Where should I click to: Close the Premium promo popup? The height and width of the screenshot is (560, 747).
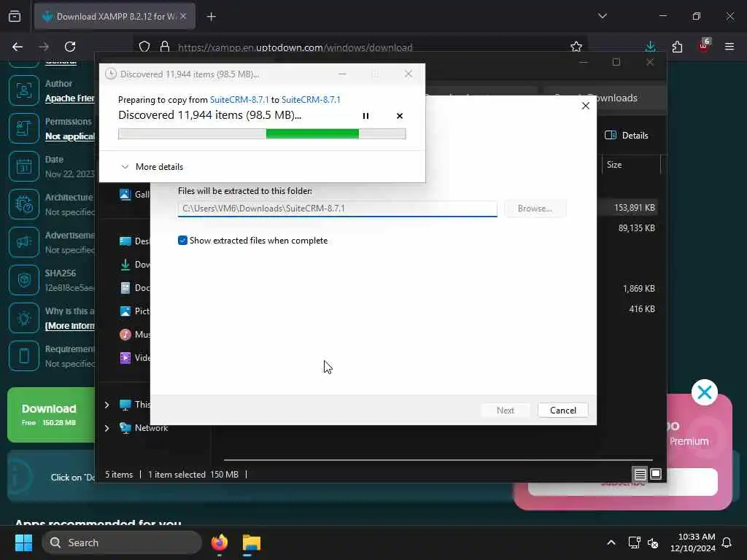pyautogui.click(x=704, y=392)
